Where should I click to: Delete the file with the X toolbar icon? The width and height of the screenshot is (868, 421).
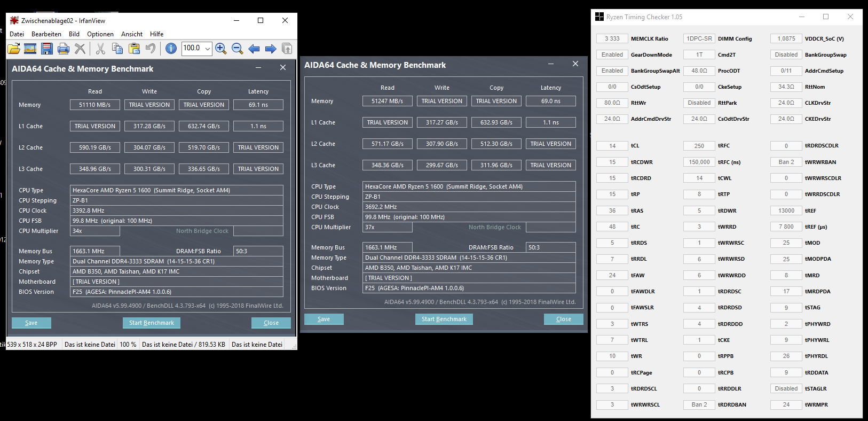point(80,49)
